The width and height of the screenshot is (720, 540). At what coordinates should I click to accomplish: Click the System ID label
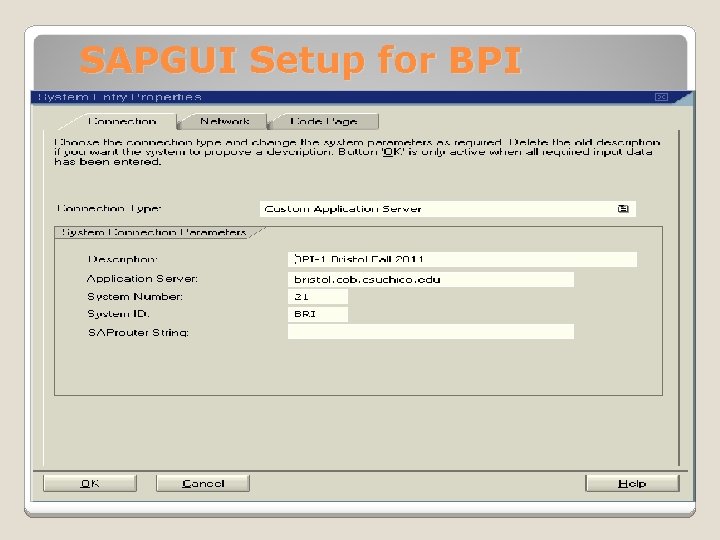(118, 314)
